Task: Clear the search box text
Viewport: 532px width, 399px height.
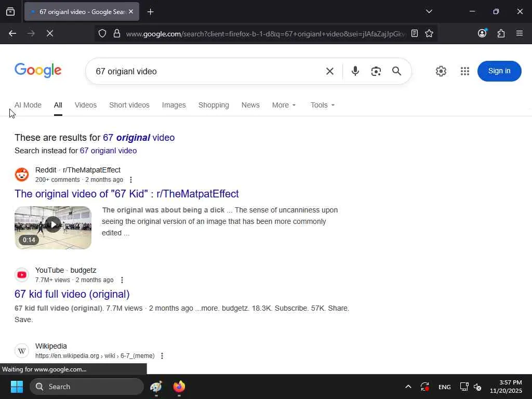Action: pyautogui.click(x=329, y=71)
